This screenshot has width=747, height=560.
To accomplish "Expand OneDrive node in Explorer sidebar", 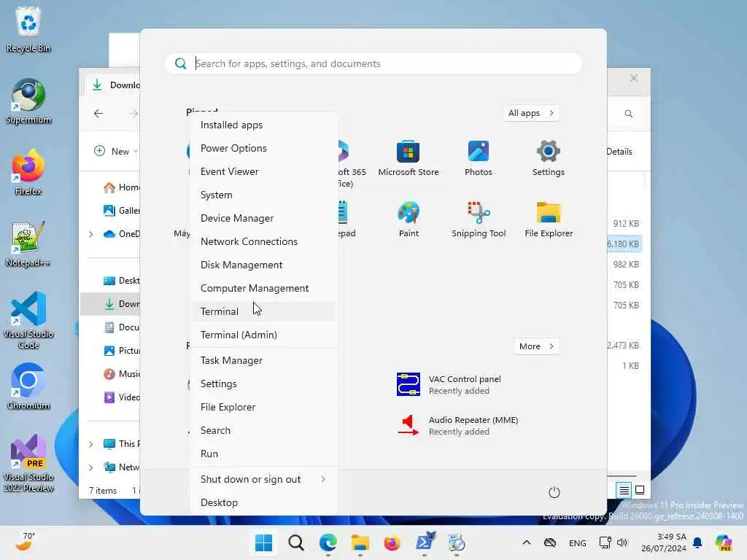I will click(91, 234).
